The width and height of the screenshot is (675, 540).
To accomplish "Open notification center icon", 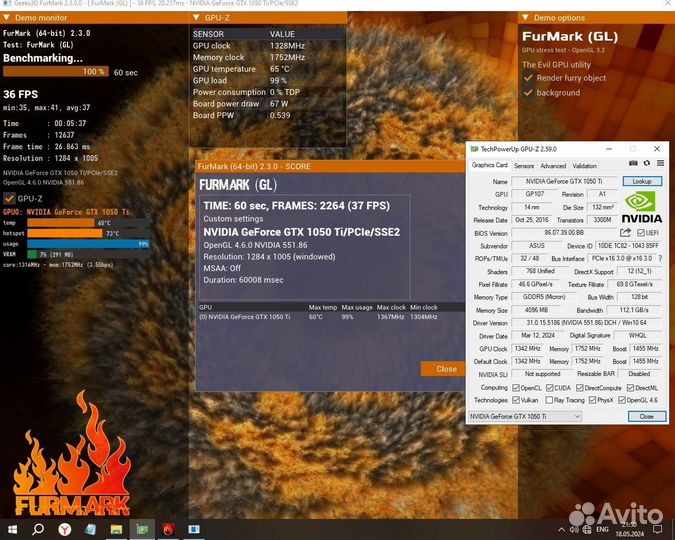I will point(657,529).
